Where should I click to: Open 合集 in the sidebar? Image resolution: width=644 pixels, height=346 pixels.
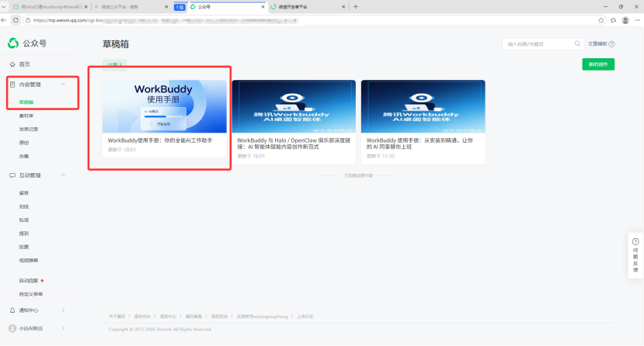[x=24, y=157]
